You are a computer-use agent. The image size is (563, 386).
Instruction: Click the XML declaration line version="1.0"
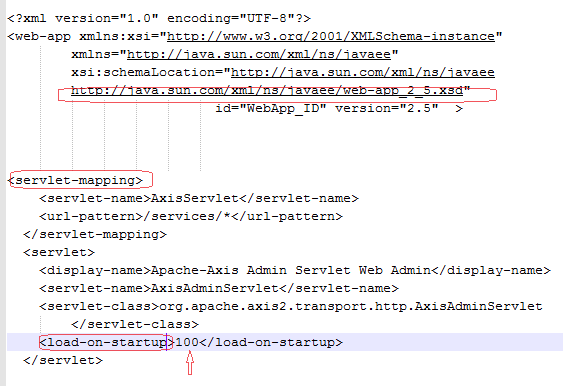coord(107,18)
